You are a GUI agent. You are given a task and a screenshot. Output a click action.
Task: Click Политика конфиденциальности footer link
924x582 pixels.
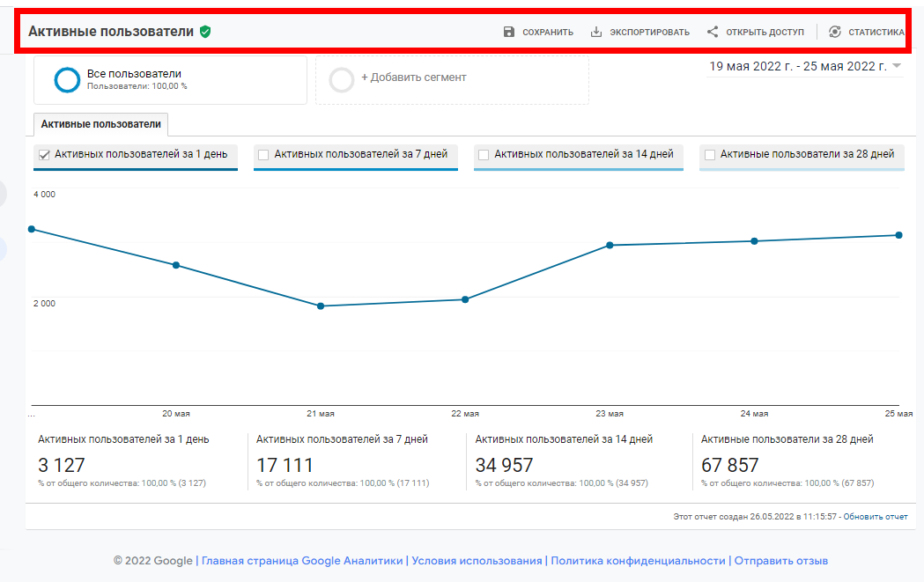click(x=638, y=561)
